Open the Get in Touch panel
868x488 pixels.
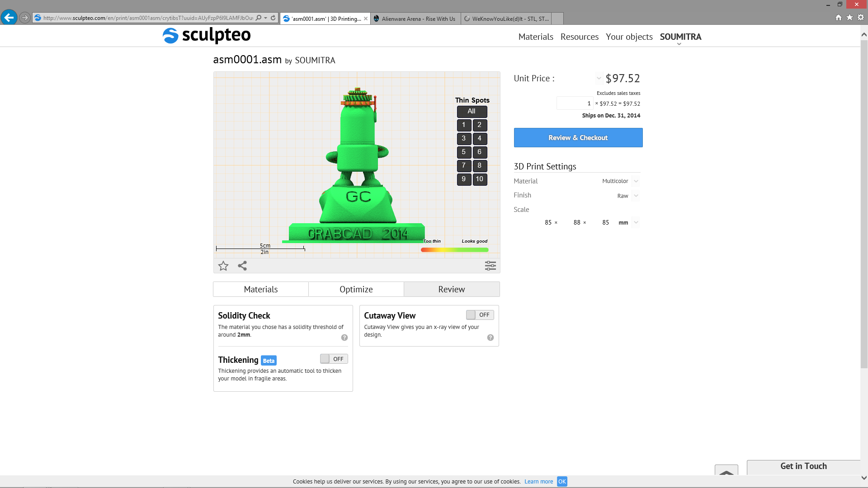[x=803, y=467]
